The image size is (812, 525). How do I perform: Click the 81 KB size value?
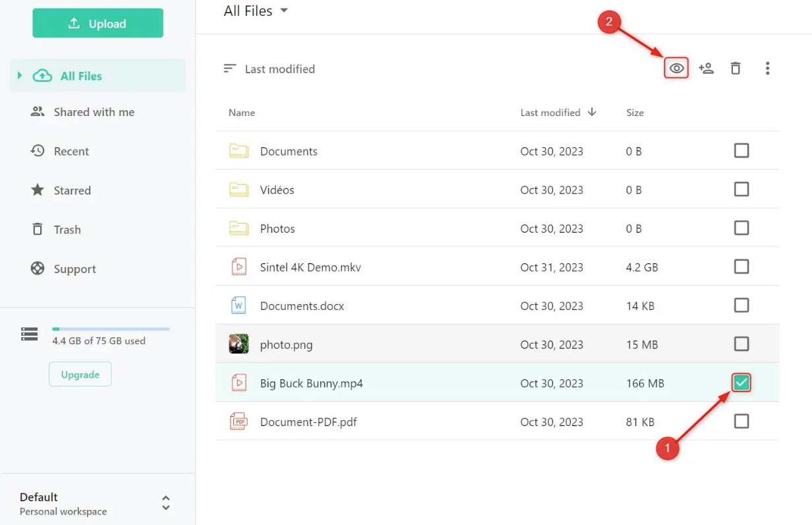(640, 421)
